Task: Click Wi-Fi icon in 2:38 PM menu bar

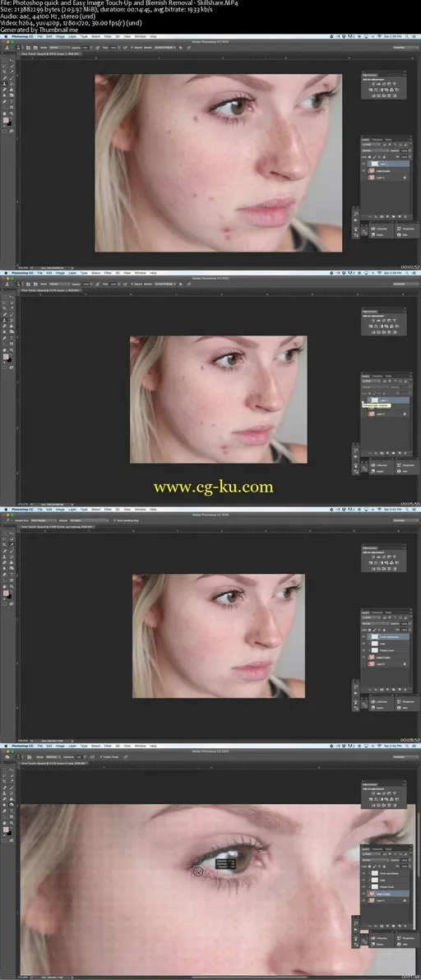Action: point(380,36)
